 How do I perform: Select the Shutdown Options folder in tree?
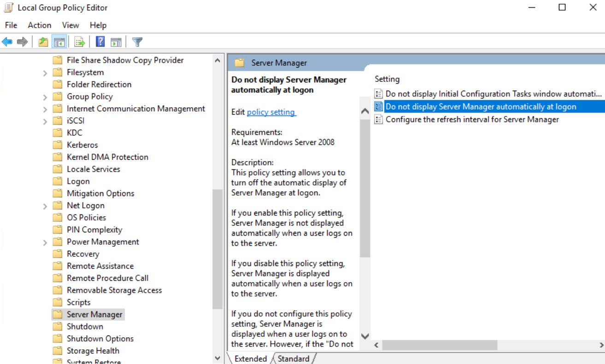point(100,339)
